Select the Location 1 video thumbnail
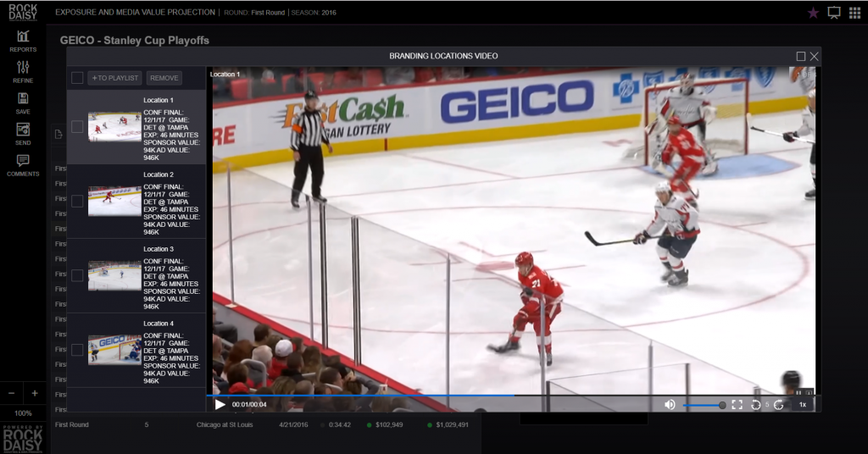This screenshot has height=454, width=868. click(114, 127)
